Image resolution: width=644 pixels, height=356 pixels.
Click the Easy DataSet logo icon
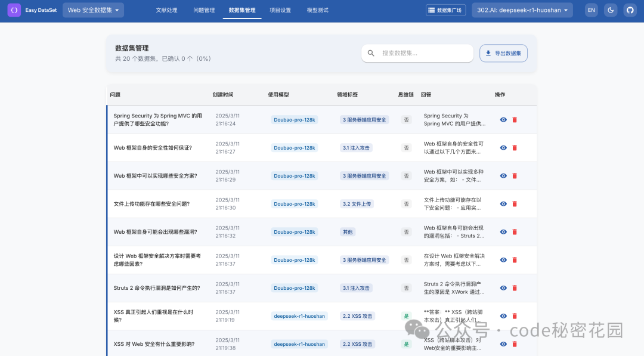[x=14, y=10]
